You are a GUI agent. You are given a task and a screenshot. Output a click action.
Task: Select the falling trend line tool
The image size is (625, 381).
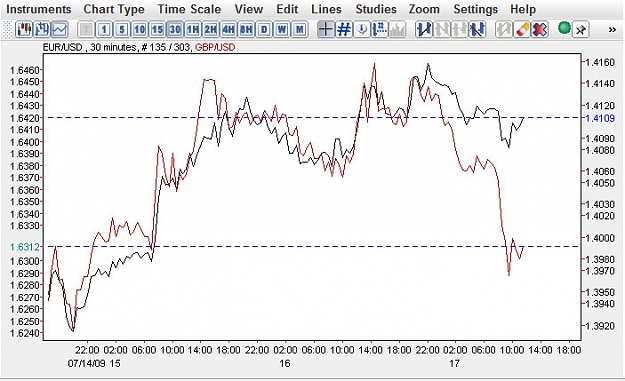tap(477, 29)
